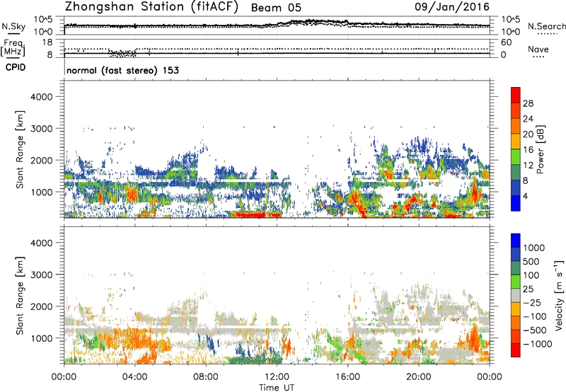This screenshot has height=392, width=566.
Task: Click the red top segment of Power colorbar
Action: 516,95
